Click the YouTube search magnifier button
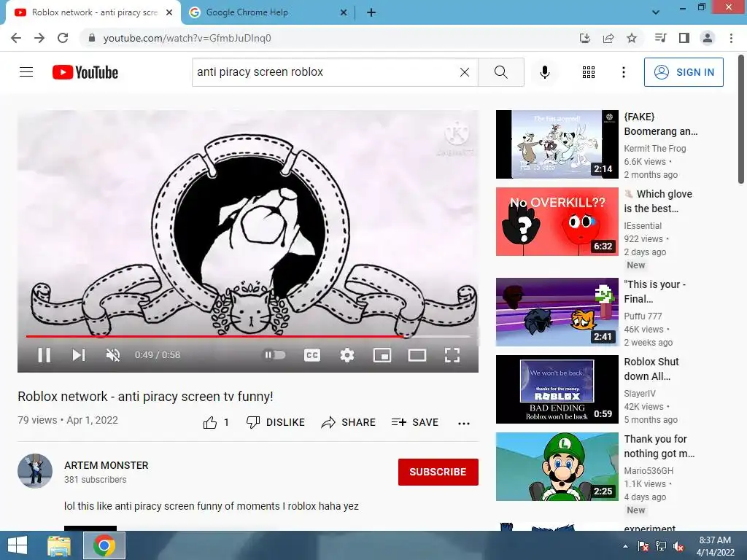This screenshot has height=560, width=747. point(501,72)
